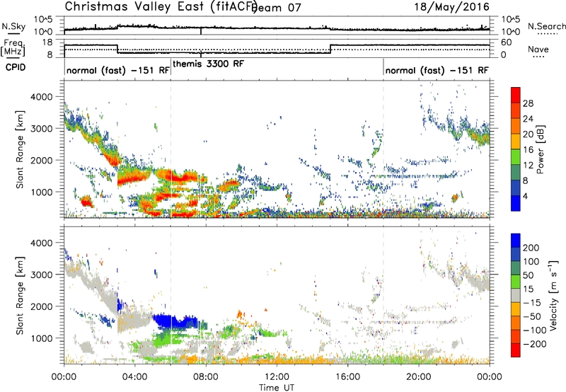Click the date '18/May/2016'
This screenshot has width=566, height=392.
click(x=451, y=6)
